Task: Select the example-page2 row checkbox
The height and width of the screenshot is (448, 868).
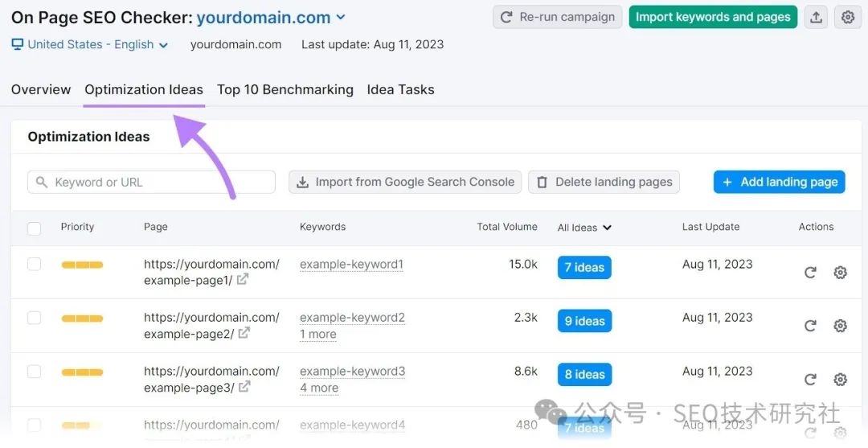Action: point(34,318)
